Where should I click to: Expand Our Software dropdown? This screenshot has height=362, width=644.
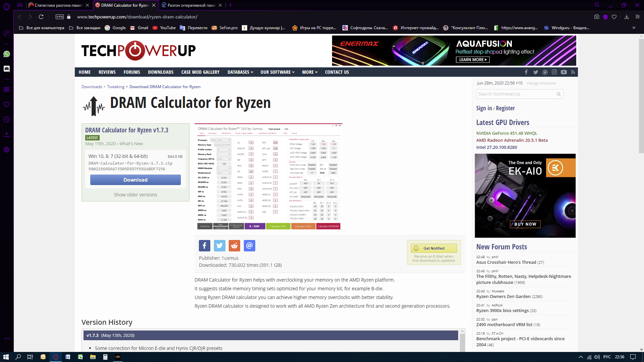point(277,72)
